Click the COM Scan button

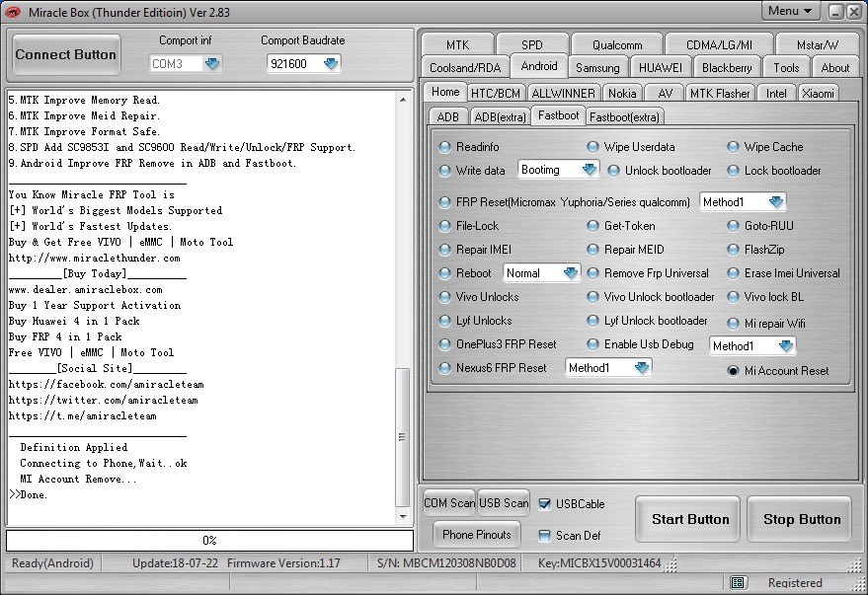[x=449, y=502]
